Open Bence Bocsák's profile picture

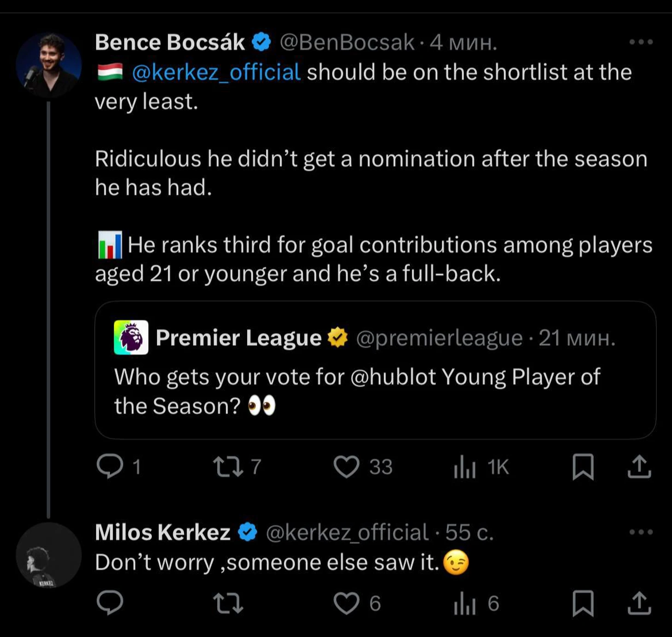pos(49,65)
